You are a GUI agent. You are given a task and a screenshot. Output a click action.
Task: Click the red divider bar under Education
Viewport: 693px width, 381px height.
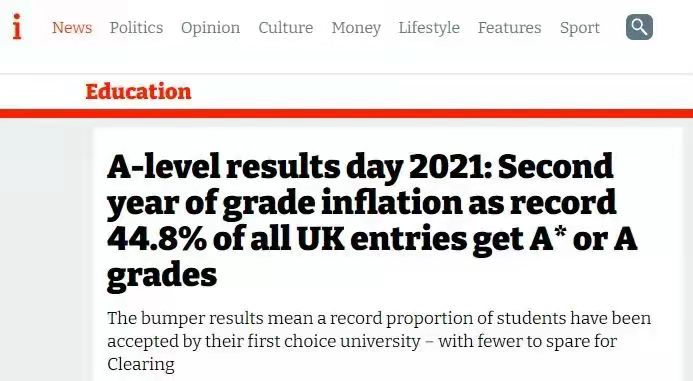coord(346,113)
